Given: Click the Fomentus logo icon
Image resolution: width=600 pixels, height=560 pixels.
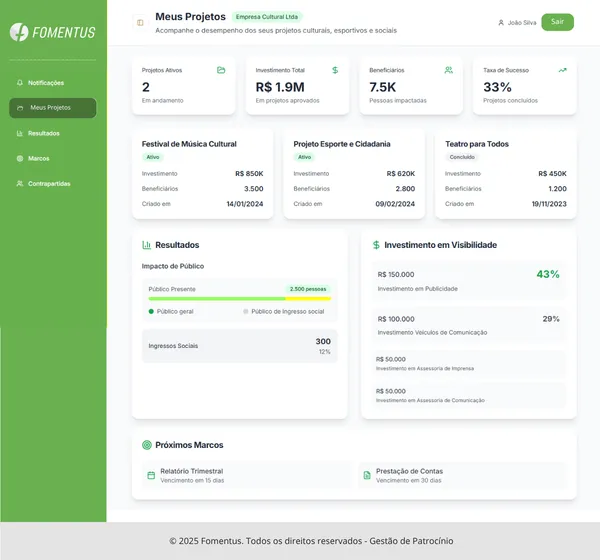Looking at the screenshot, I should (19, 32).
